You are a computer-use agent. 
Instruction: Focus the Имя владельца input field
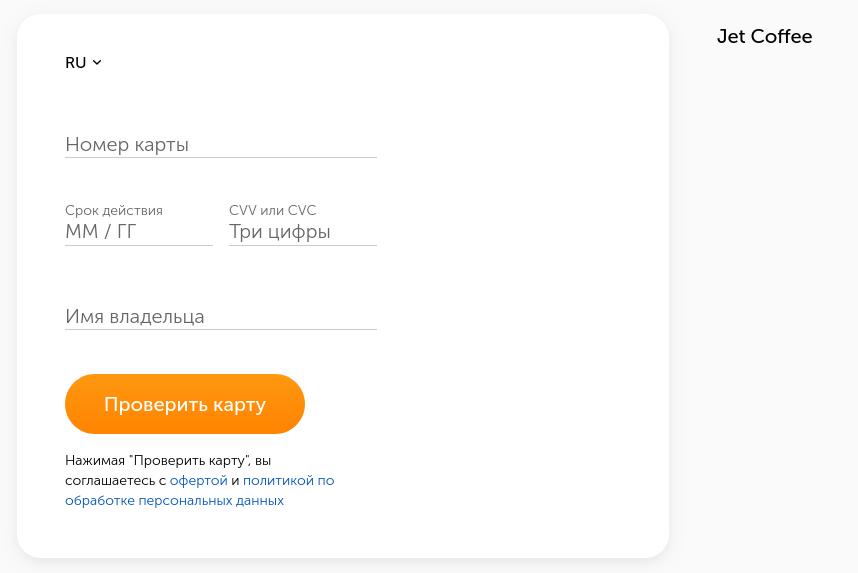pos(220,317)
